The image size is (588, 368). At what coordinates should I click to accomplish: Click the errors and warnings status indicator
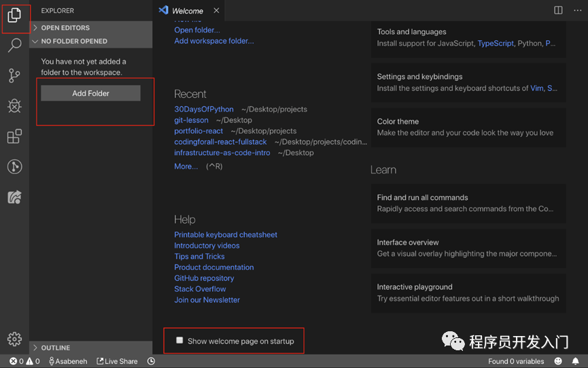point(24,361)
